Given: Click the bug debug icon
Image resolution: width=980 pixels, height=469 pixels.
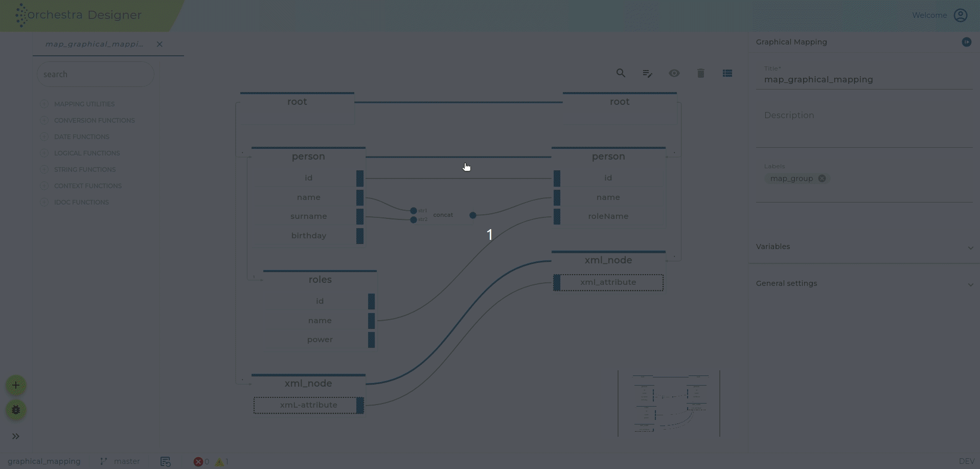Looking at the screenshot, I should (x=16, y=410).
